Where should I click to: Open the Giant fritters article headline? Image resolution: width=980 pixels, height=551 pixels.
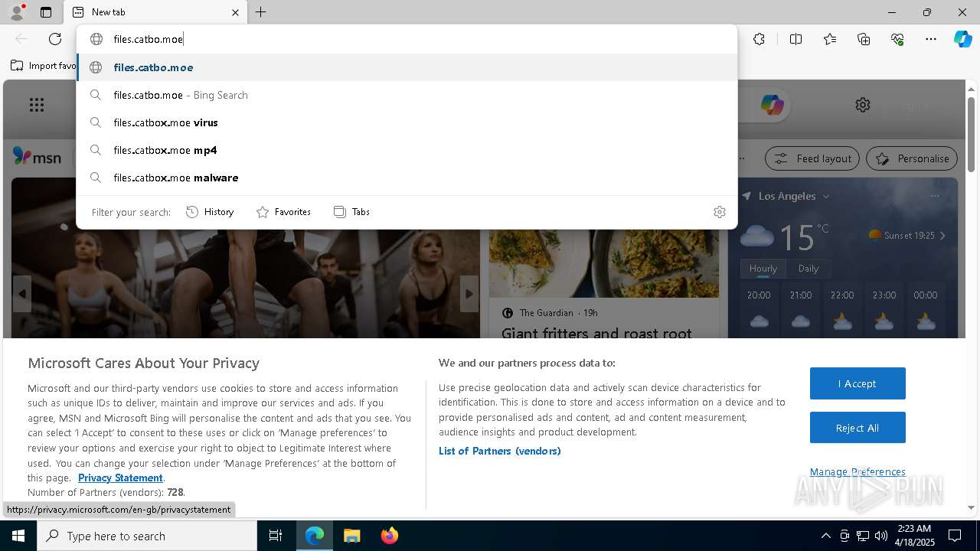pos(596,333)
